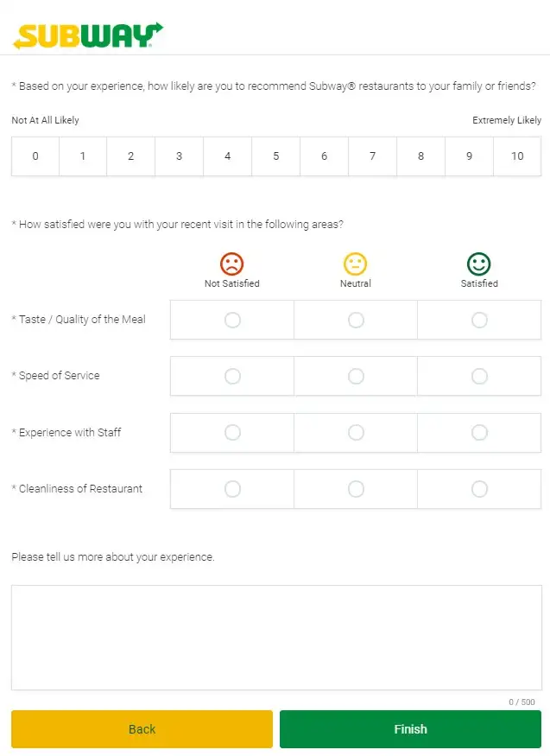Click the Subway logo
The height and width of the screenshot is (756, 550).
(x=85, y=36)
